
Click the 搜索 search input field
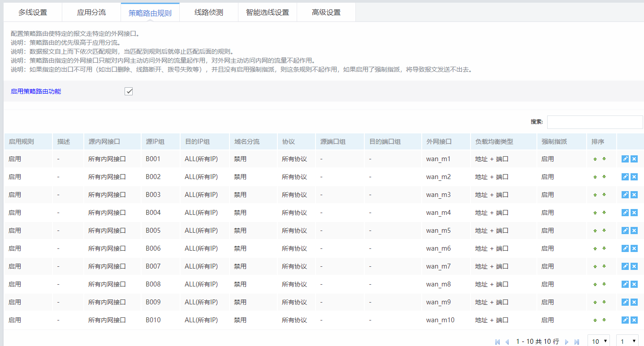595,122
